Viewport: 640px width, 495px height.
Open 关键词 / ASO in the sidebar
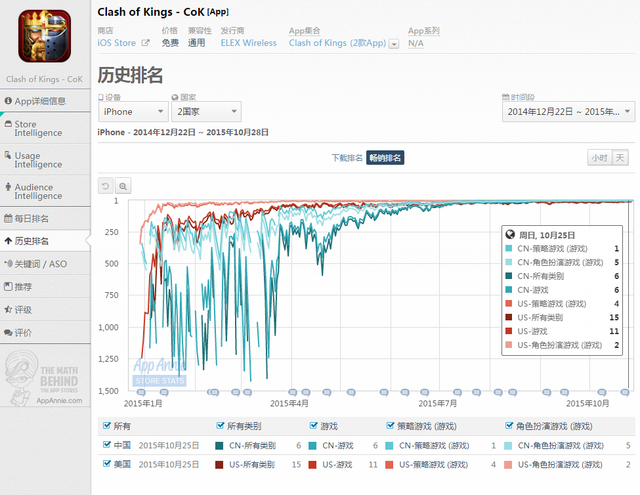[x=41, y=263]
